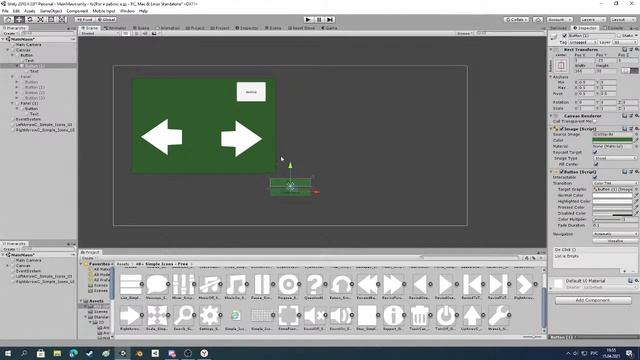Screen dimensions: 640x360
Task: Toggle the Button (Script) component enabled checkbox
Action: coord(562,171)
